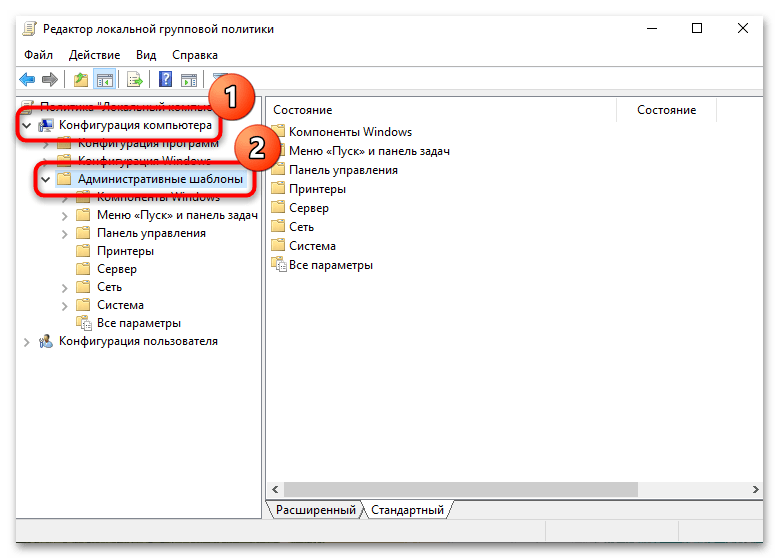
Task: Click the app icon in title bar
Action: coord(30,29)
